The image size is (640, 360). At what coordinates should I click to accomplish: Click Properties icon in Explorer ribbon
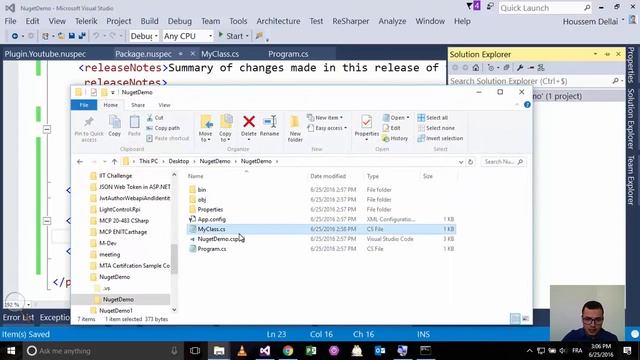(x=367, y=122)
